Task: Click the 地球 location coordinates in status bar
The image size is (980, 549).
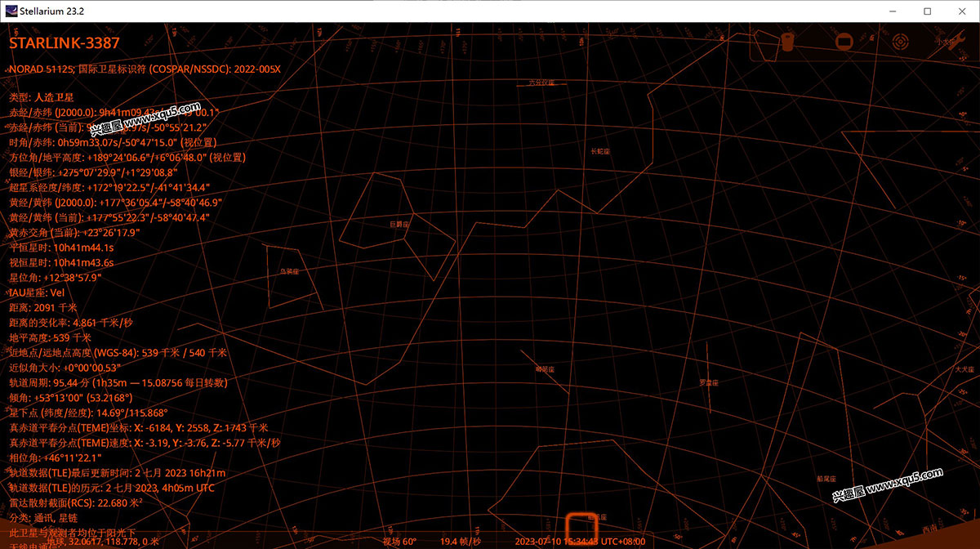Action: pos(103,541)
